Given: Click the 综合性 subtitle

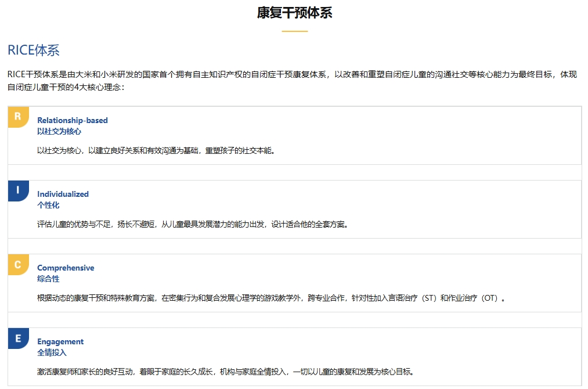Looking at the screenshot, I should [x=48, y=279].
